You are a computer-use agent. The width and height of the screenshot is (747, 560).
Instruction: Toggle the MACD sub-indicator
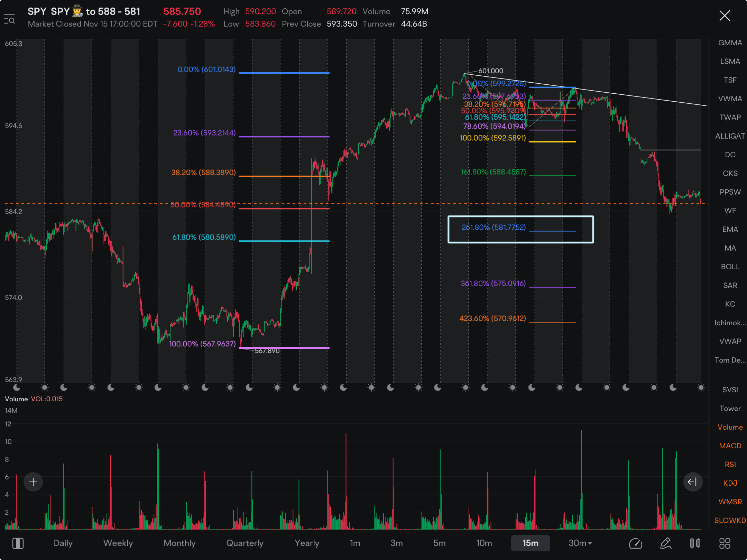pyautogui.click(x=730, y=446)
